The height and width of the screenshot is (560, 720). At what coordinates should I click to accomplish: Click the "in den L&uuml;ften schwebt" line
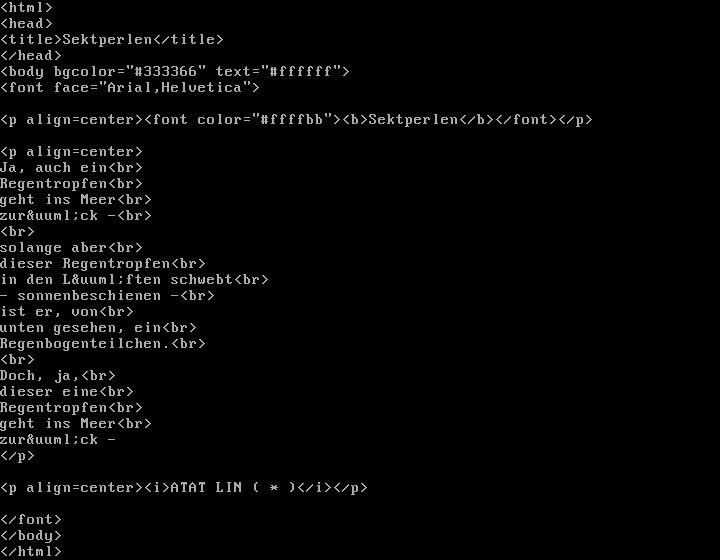point(134,280)
